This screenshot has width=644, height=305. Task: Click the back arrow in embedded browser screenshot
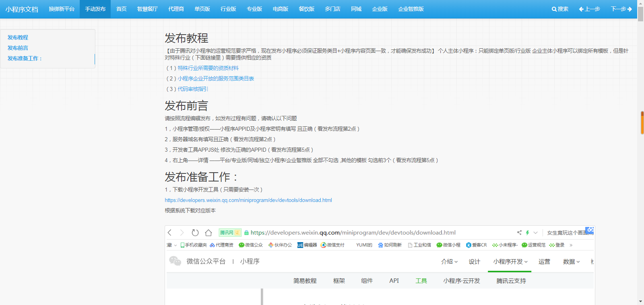(x=170, y=233)
